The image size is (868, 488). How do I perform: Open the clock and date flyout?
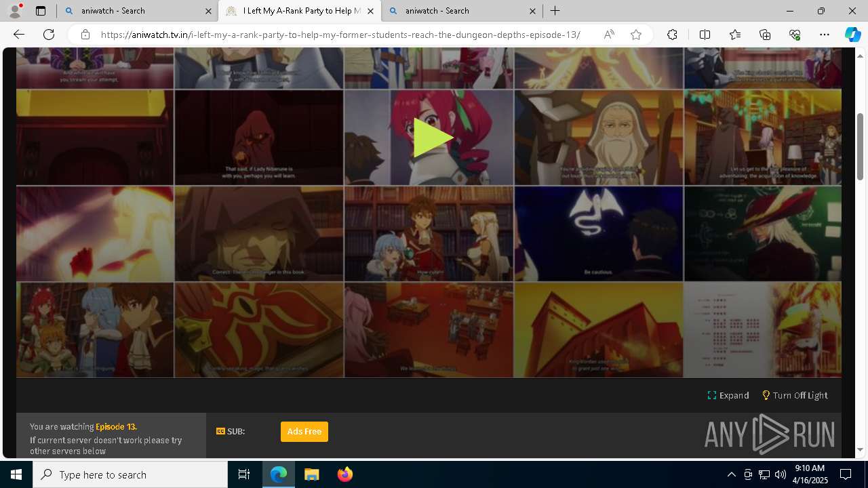810,474
